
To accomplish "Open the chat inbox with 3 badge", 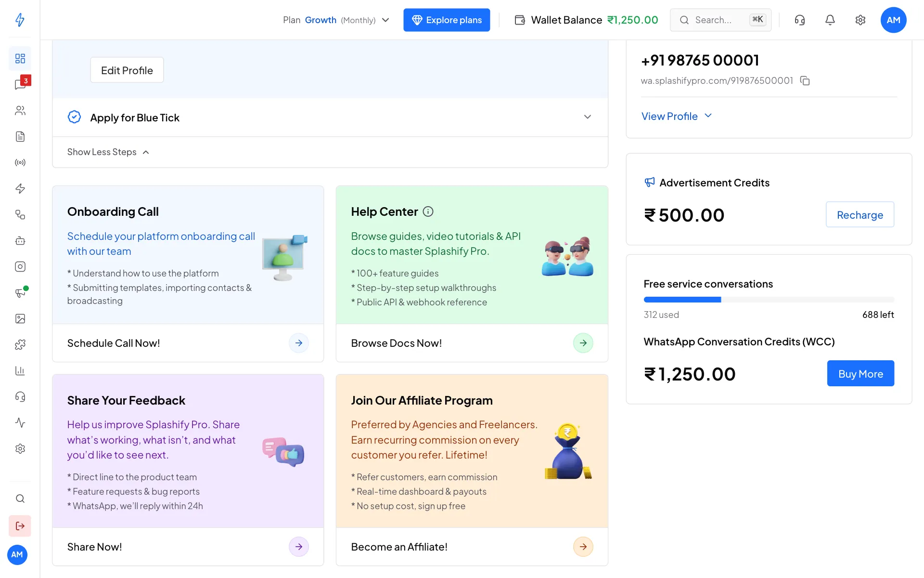I will [20, 84].
